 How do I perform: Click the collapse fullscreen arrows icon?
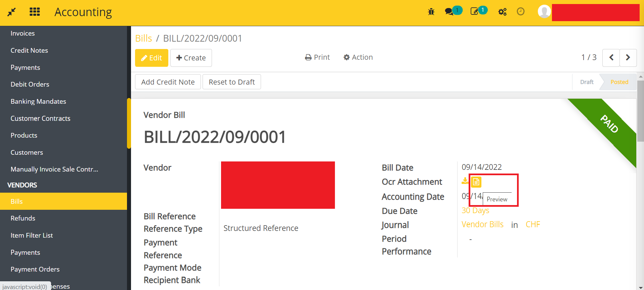(12, 12)
